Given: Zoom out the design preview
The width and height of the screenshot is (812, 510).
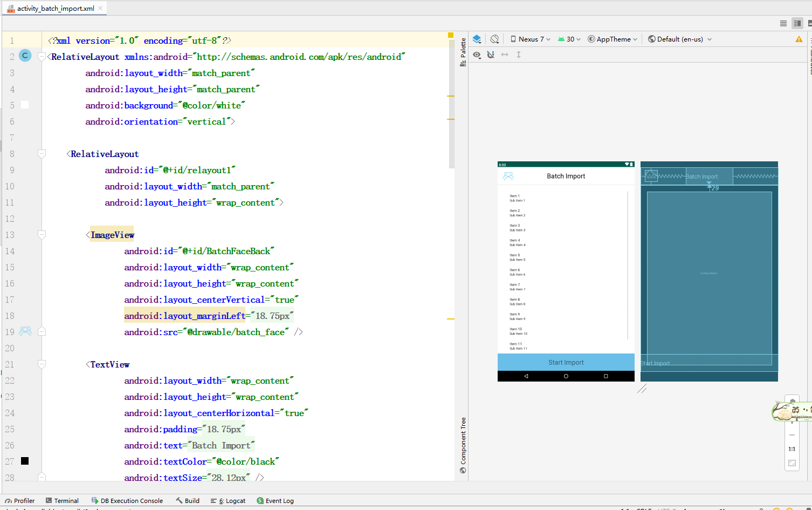Looking at the screenshot, I should tap(792, 435).
